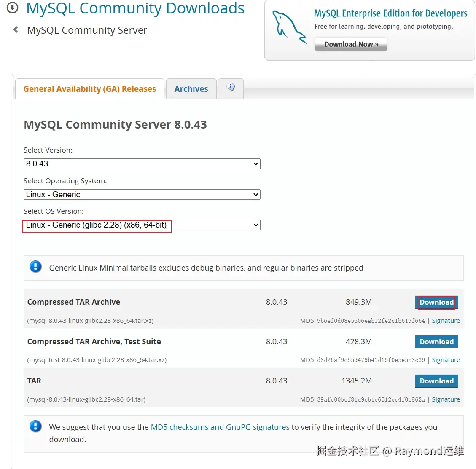Click the blue info icon beside checksum suggestion
Screen dimensions: 476x469
35,426
